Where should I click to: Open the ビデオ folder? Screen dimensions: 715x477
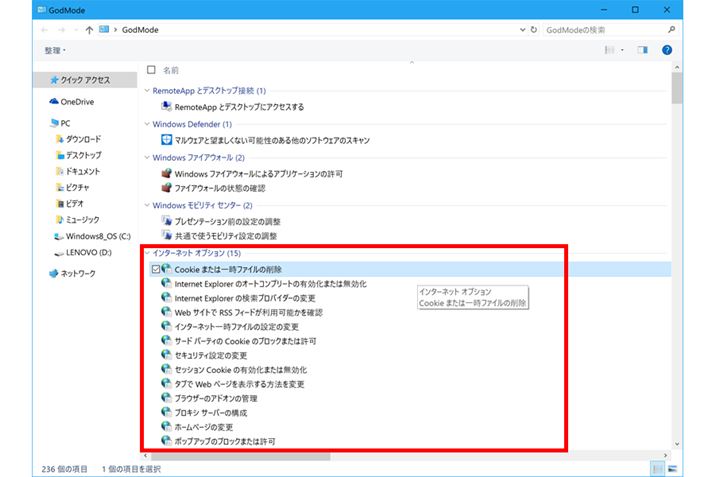[70, 203]
